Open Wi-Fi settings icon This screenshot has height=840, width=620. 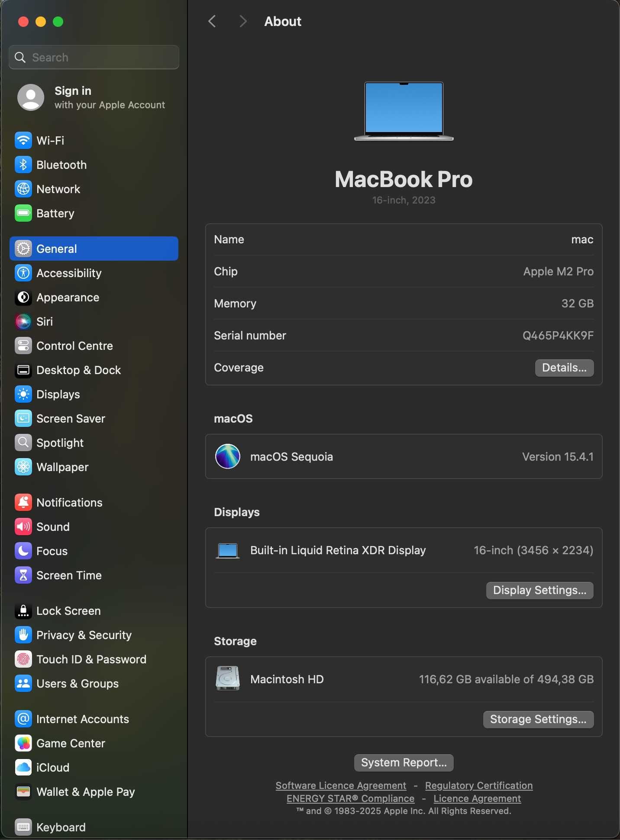23,140
